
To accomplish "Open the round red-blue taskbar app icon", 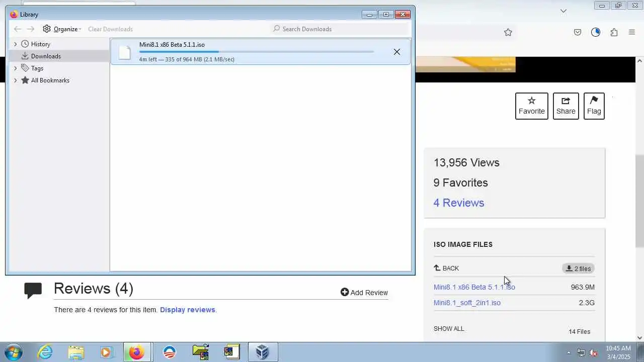I will (x=170, y=352).
